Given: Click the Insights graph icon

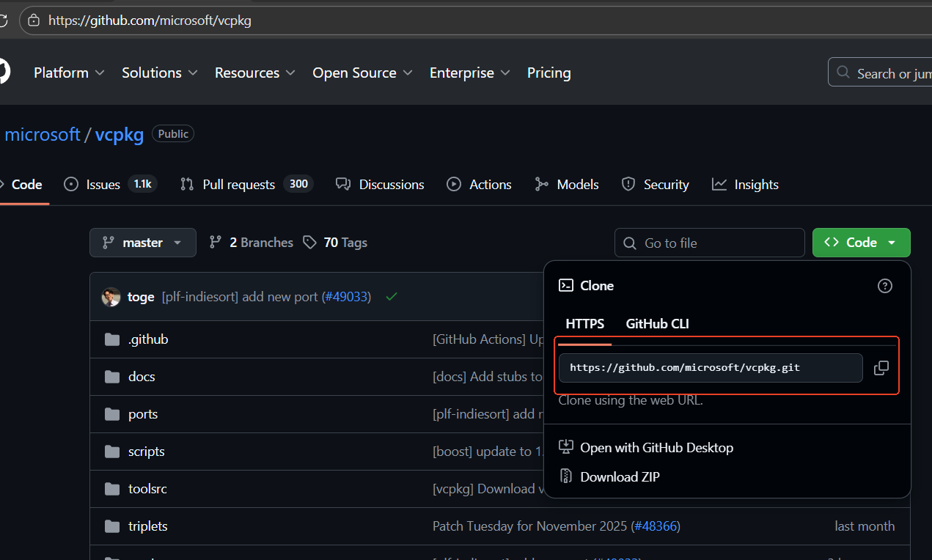Looking at the screenshot, I should pos(719,185).
